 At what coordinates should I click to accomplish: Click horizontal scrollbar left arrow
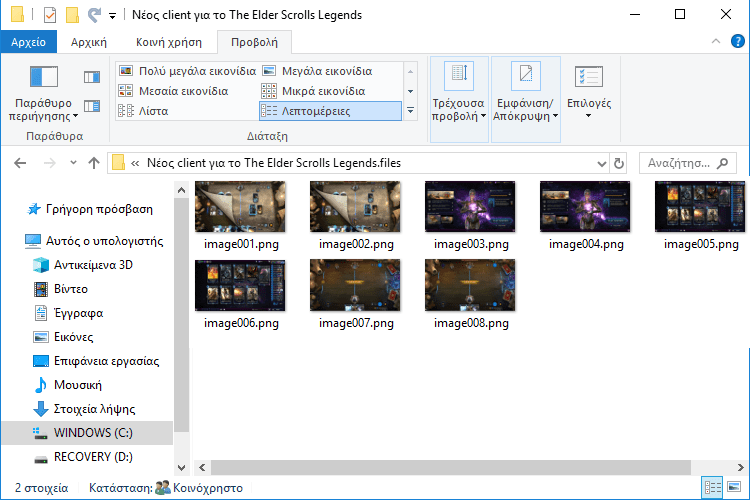202,467
